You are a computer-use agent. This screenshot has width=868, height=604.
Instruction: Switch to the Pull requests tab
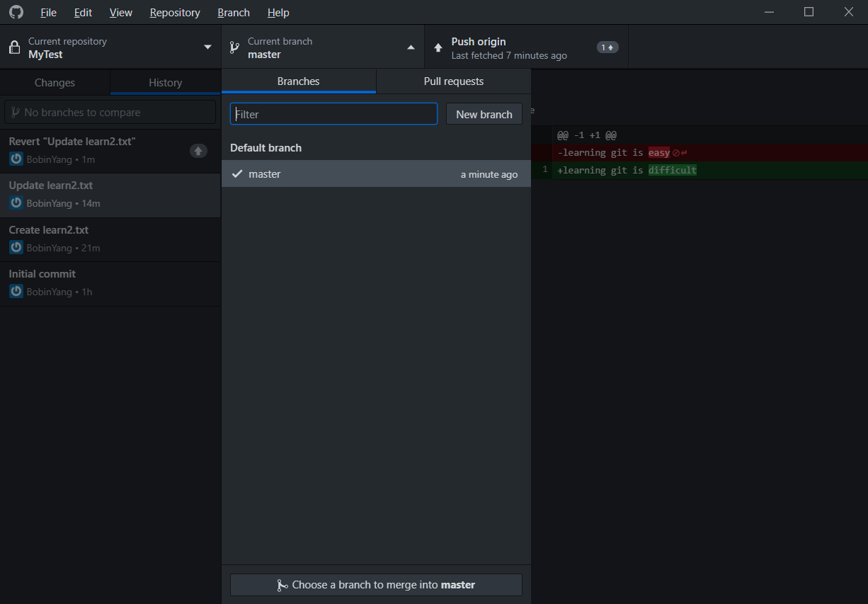(453, 81)
